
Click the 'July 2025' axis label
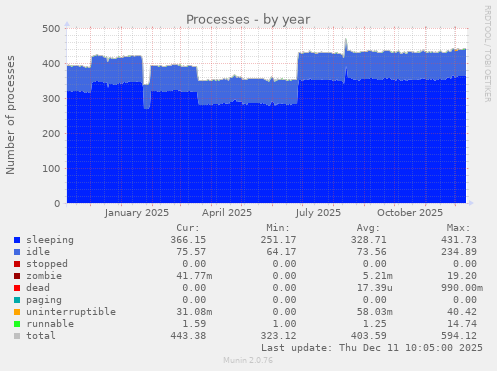[x=318, y=213]
